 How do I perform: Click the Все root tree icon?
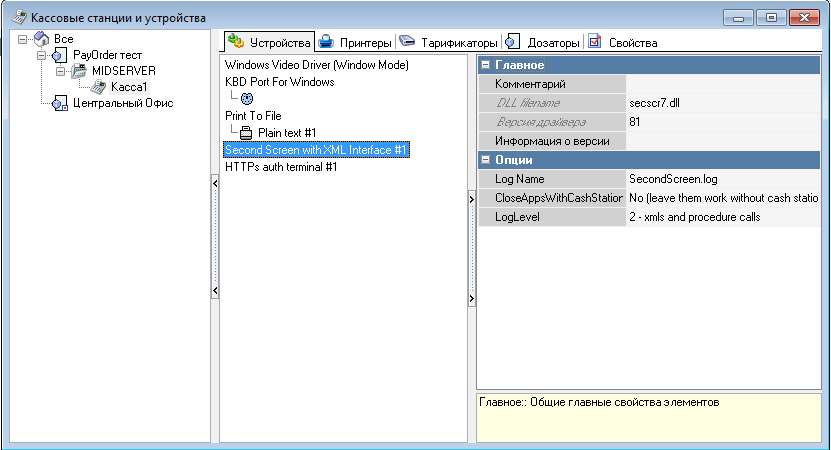pos(41,39)
